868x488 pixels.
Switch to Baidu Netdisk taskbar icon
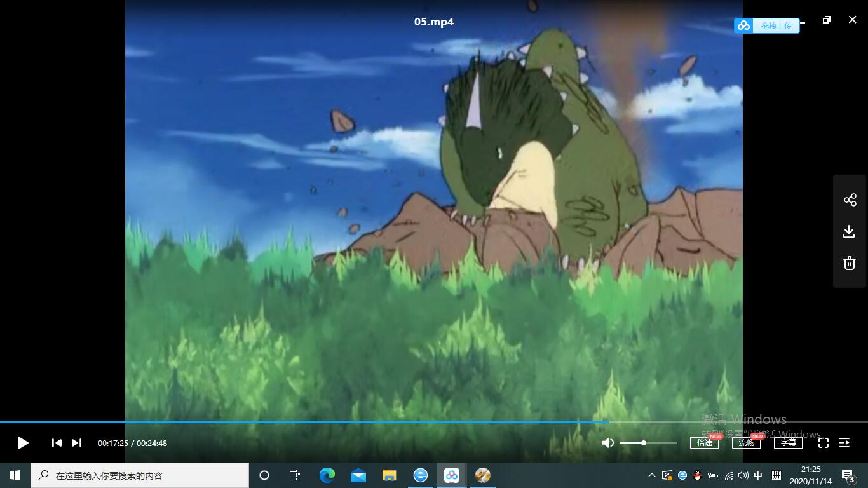click(x=452, y=475)
